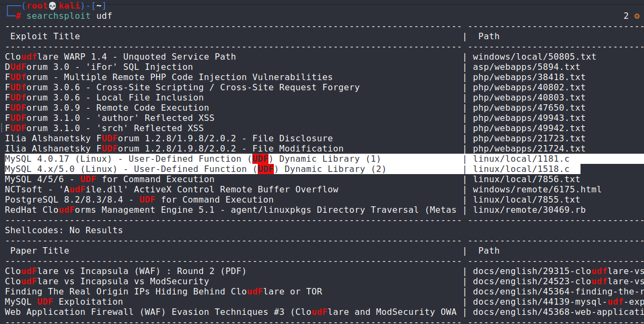Viewport: 644px width, 324px height.
Task: Click path 'docs/english/45364-finding-the-r'
Action: tap(558, 292)
